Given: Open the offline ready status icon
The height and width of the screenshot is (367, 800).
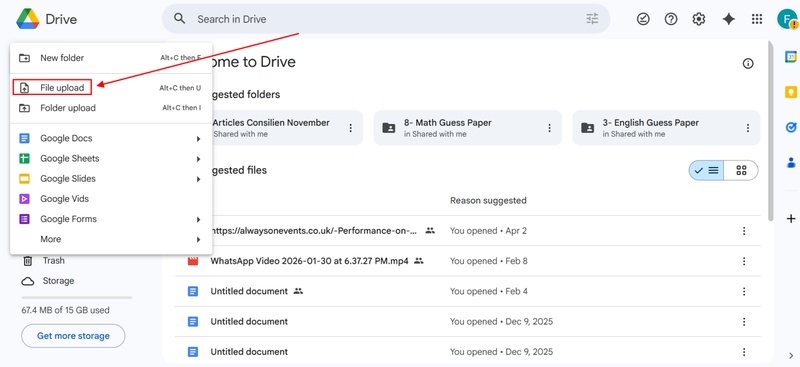Looking at the screenshot, I should coord(643,19).
